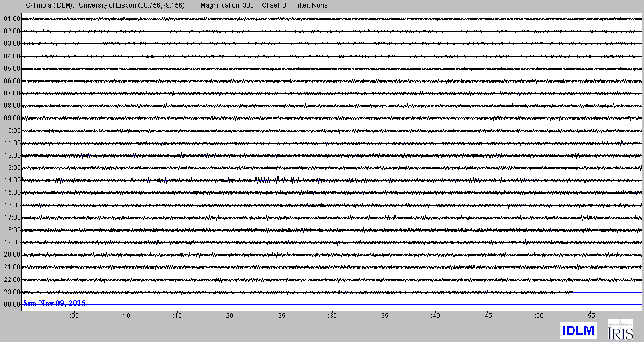Click the Filter: None text
The width and height of the screenshot is (644, 342).
[311, 5]
